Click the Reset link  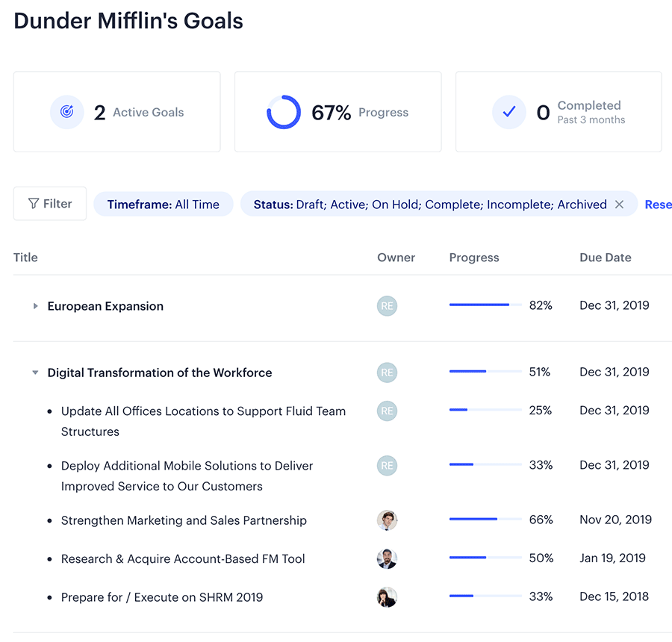pos(659,205)
